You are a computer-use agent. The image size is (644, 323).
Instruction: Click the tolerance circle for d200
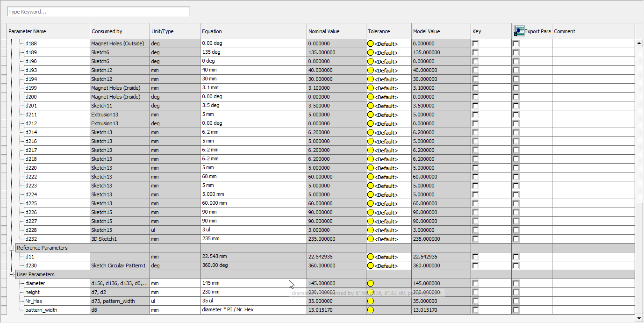371,97
